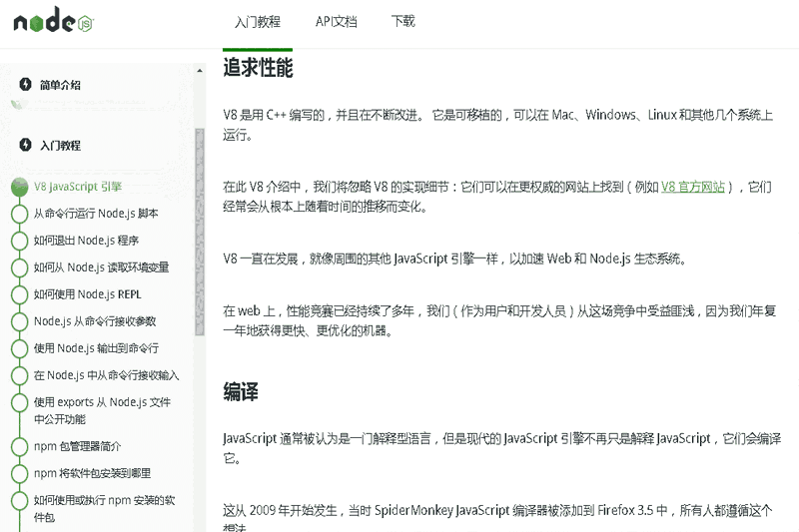Open 如何从 Node.js 读取环境变量 article
Screen dimensions: 799x532
pos(101,267)
